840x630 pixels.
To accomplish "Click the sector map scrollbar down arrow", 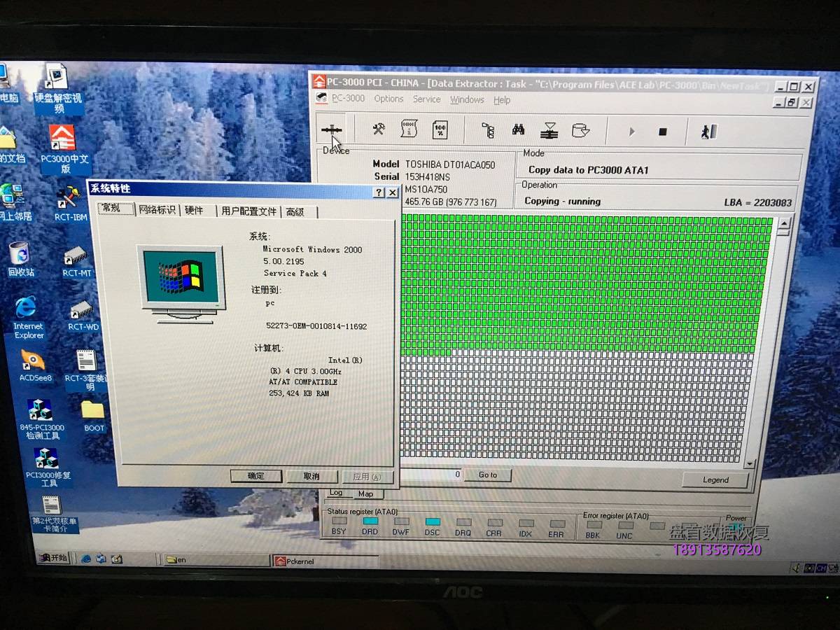I will (750, 464).
